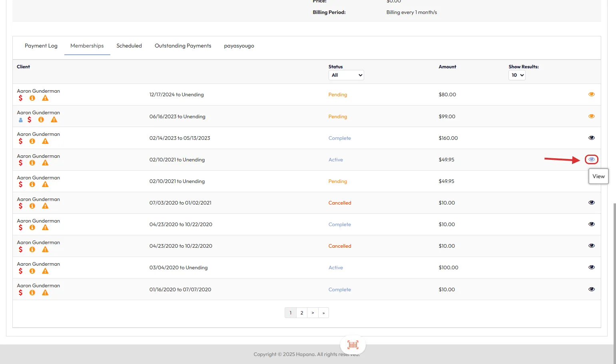
Task: Open the Outstanding Payments tab
Action: pyautogui.click(x=183, y=46)
